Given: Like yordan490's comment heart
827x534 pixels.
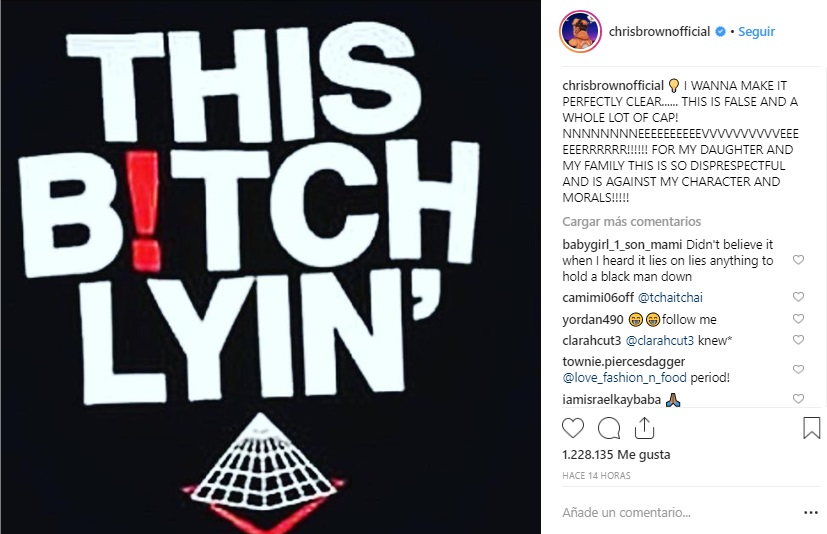Looking at the screenshot, I should pos(799,319).
